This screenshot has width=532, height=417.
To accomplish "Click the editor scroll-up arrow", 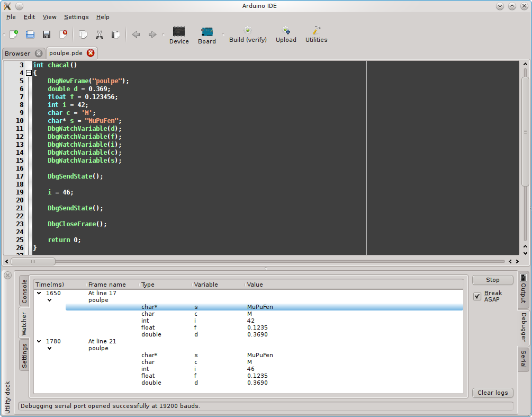I will [x=525, y=64].
